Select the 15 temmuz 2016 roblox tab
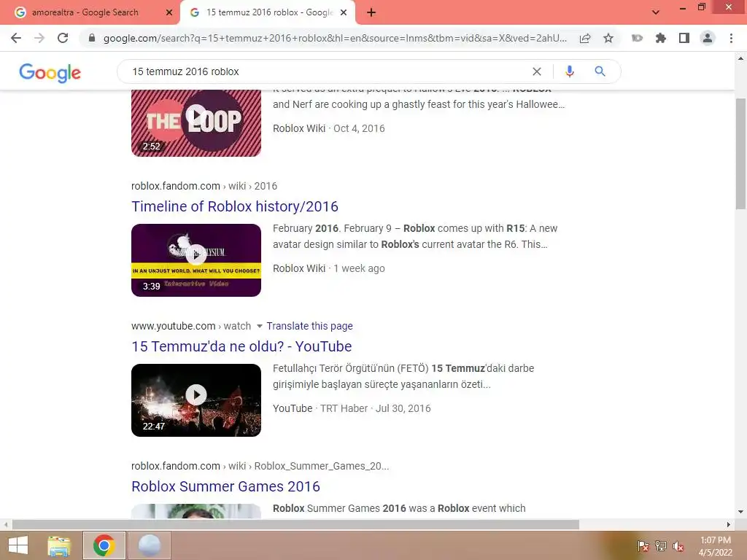The image size is (747, 560). (x=268, y=12)
